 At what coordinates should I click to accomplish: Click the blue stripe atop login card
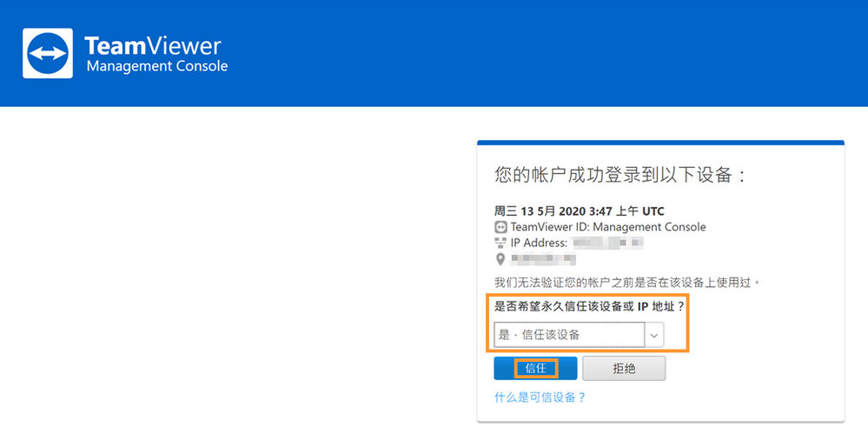coord(660,143)
